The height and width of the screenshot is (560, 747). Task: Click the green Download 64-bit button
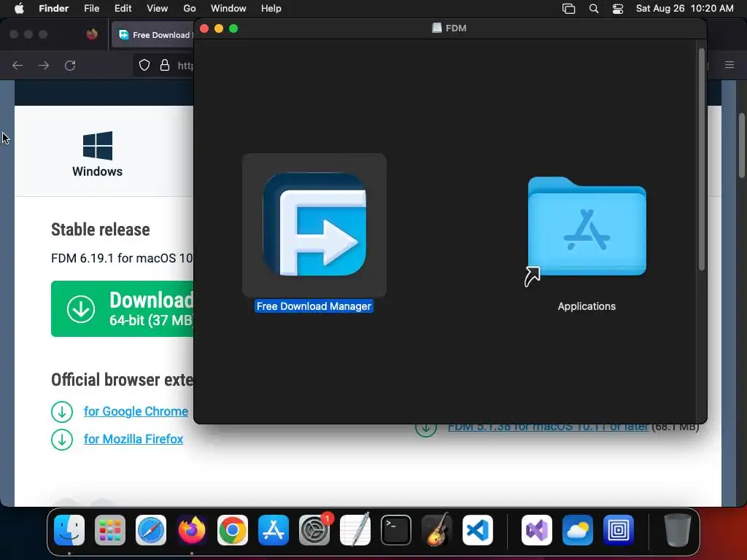pos(123,308)
